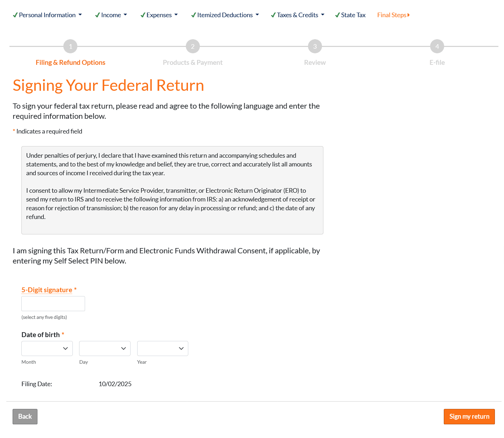Open the birth Year dropdown
The image size is (504, 438).
[x=162, y=348]
